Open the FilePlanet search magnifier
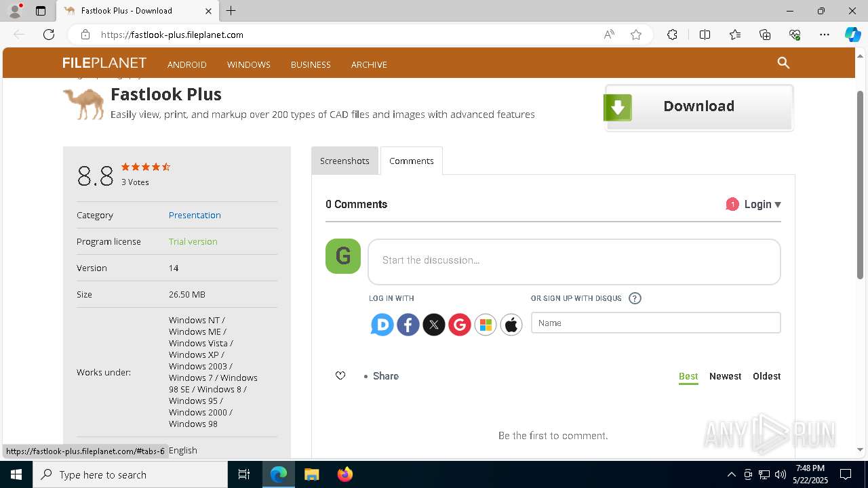Screen dimensions: 868x488 [x=783, y=63]
